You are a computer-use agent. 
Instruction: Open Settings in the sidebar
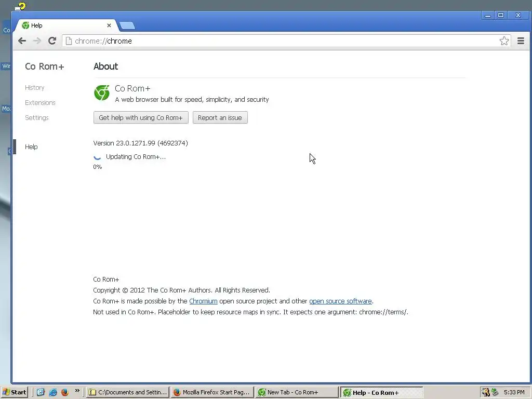[37, 118]
